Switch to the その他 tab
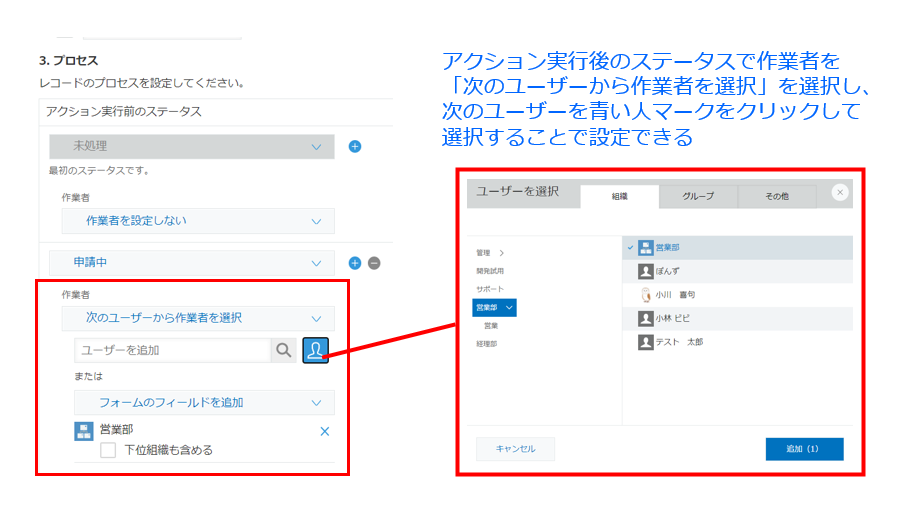This screenshot has width=898, height=512. (x=777, y=196)
